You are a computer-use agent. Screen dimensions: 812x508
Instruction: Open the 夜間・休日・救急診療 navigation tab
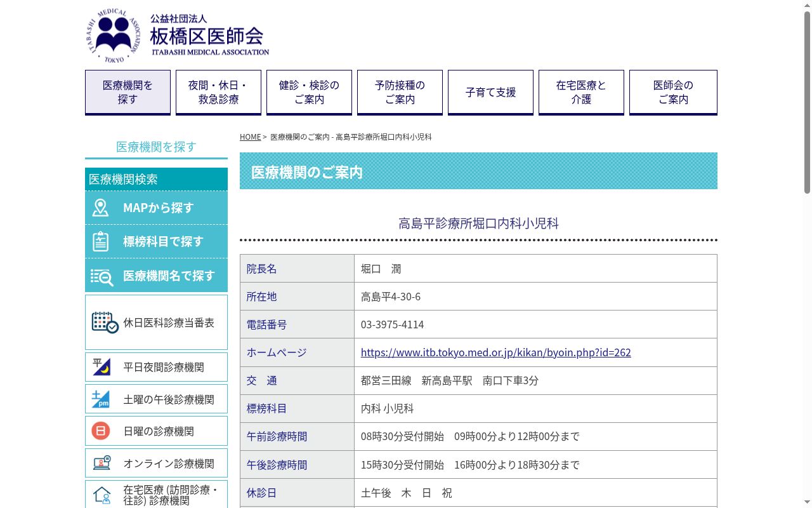[218, 92]
